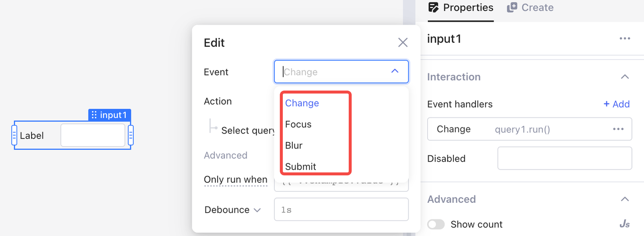
Task: Click the left resize handle of input1
Action: 14,136
